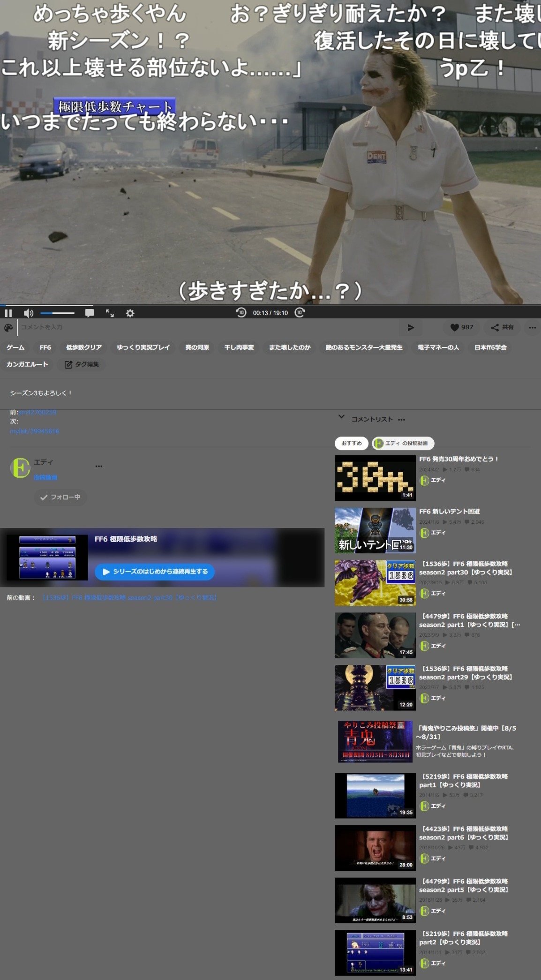541x980 pixels.
Task: Click エディ icon under 発売30周年 video
Action: coord(424,481)
